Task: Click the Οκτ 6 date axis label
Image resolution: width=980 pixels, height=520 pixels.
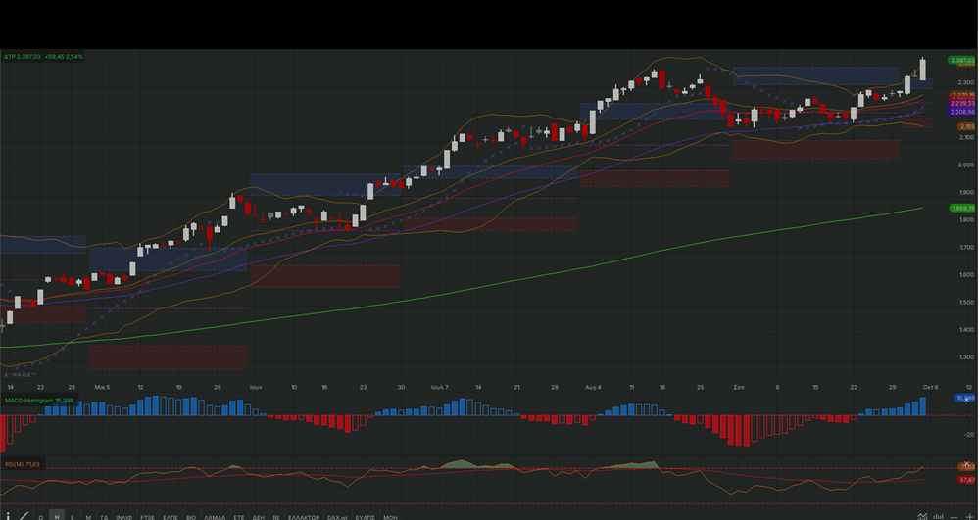Action: click(x=930, y=387)
